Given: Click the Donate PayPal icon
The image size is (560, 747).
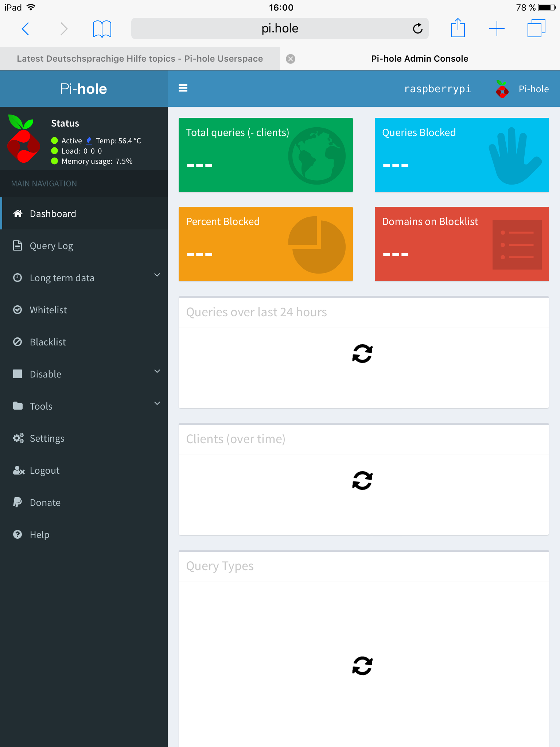Looking at the screenshot, I should pos(17,502).
